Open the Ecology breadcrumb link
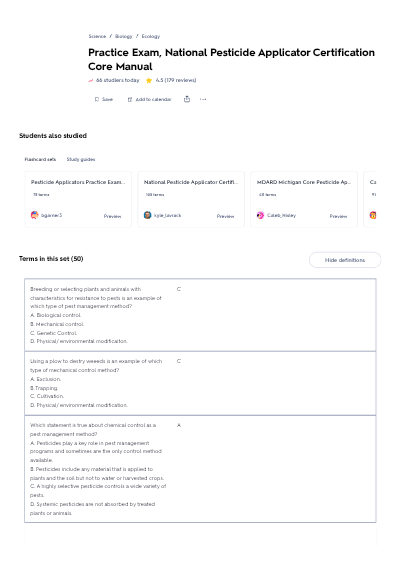The width and height of the screenshot is (400, 565). tap(151, 36)
